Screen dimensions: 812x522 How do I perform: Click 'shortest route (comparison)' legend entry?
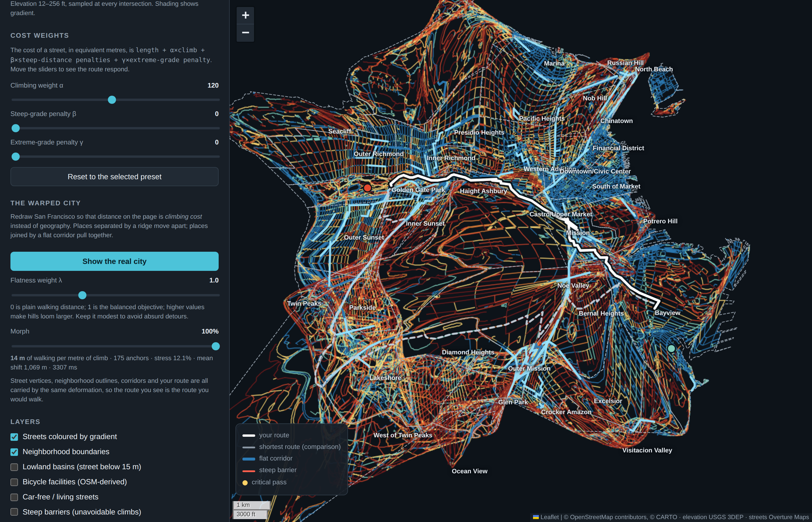pyautogui.click(x=291, y=447)
